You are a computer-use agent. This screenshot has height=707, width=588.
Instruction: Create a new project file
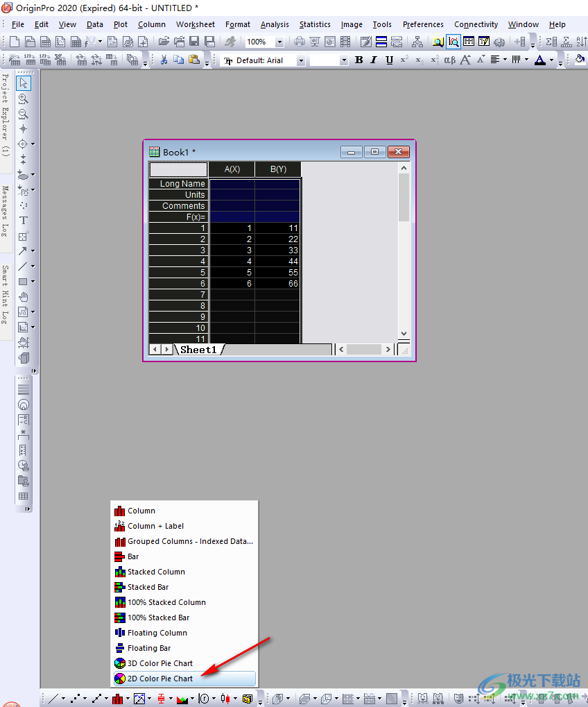(15, 42)
